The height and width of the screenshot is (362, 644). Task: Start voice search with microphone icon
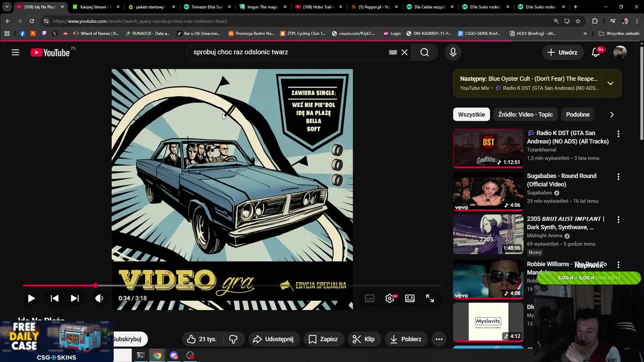coord(453,52)
